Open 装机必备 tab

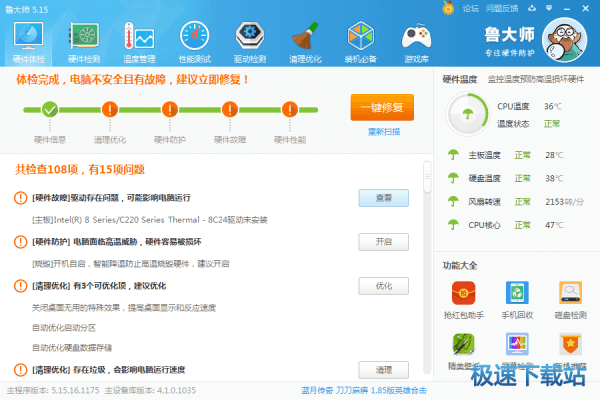click(x=360, y=42)
